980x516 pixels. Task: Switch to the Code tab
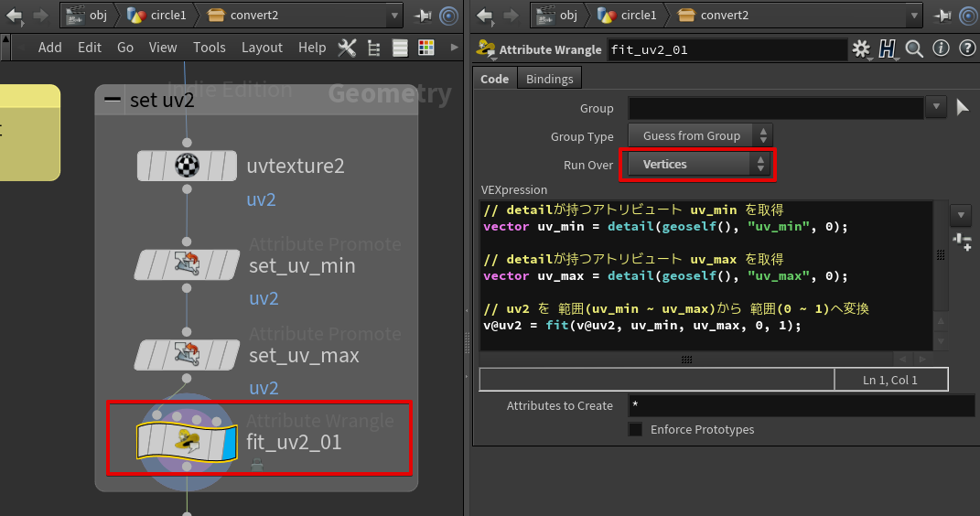point(494,79)
